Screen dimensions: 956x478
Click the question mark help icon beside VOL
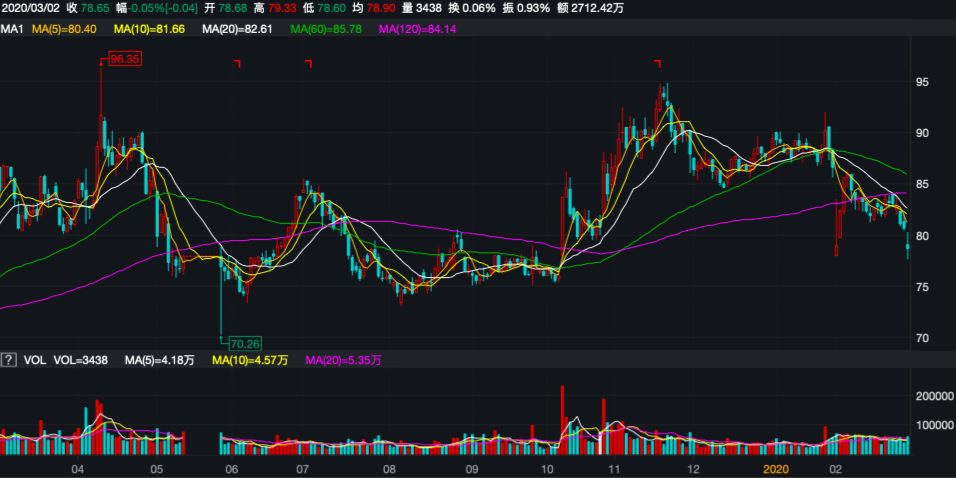9,359
